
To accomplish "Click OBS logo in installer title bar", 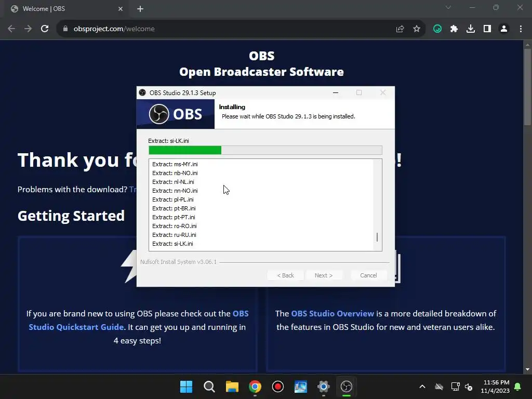I will click(142, 92).
